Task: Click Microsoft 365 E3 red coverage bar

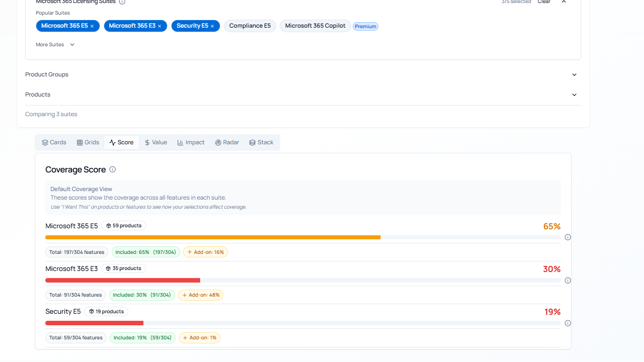Action: click(x=123, y=280)
